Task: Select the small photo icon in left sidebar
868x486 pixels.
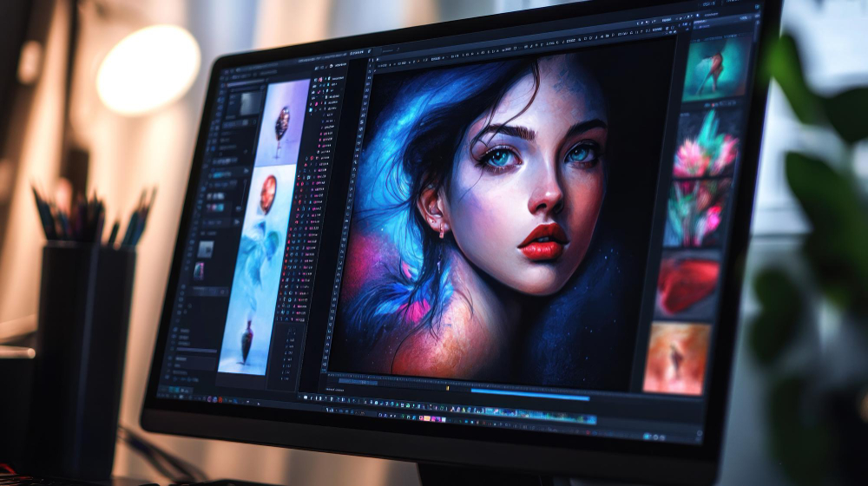Action: tap(205, 250)
